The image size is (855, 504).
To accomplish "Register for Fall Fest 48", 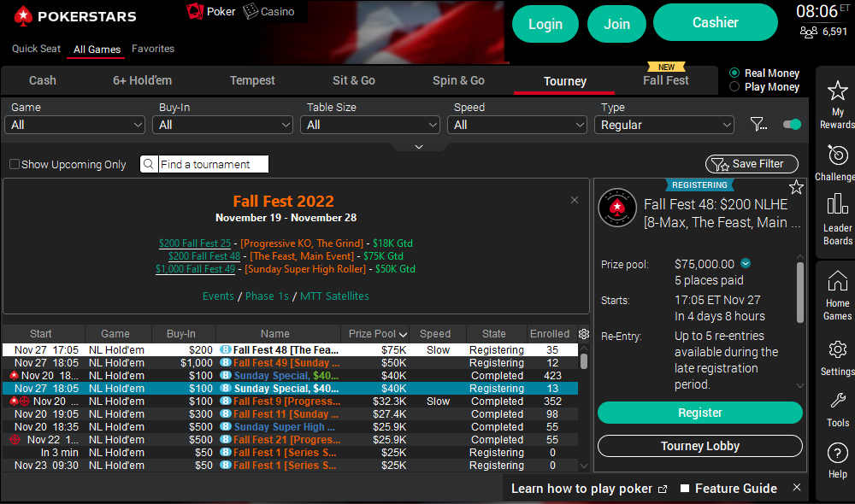I will (x=700, y=413).
